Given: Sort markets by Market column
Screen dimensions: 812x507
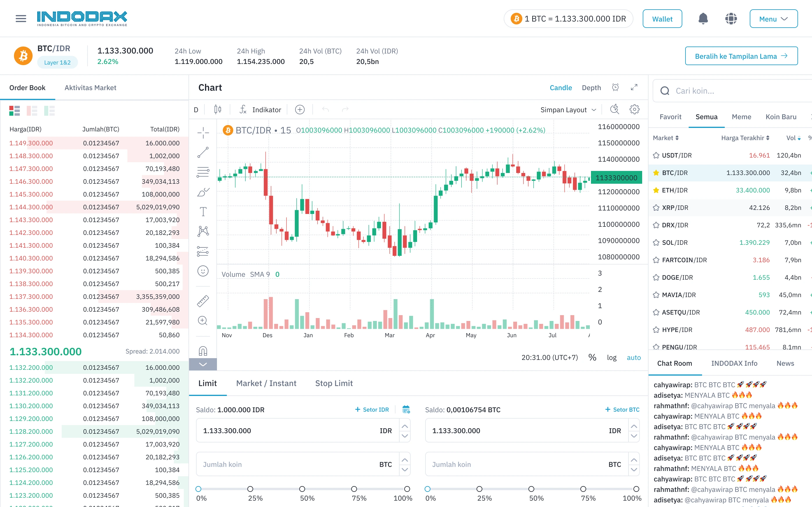Looking at the screenshot, I should (x=665, y=138).
